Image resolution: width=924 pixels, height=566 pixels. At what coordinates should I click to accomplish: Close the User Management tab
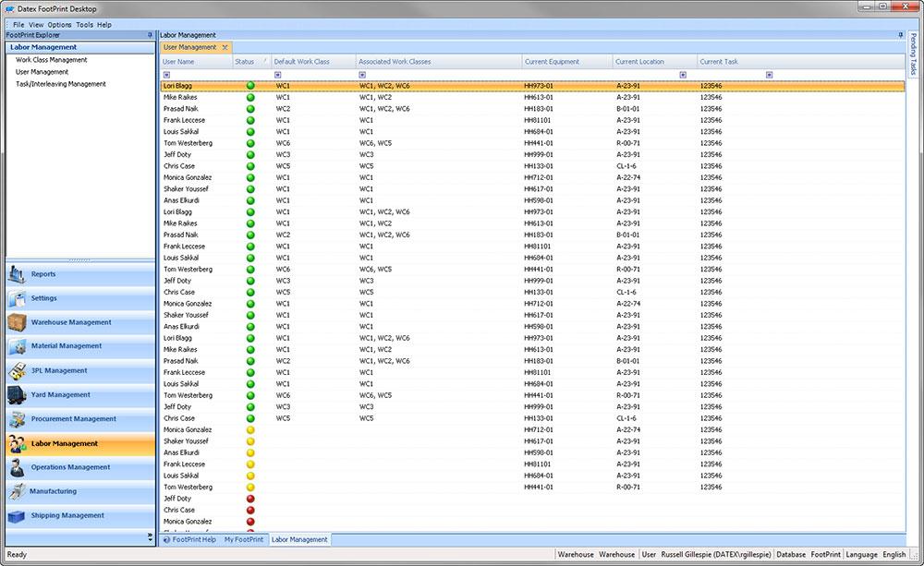pos(225,47)
